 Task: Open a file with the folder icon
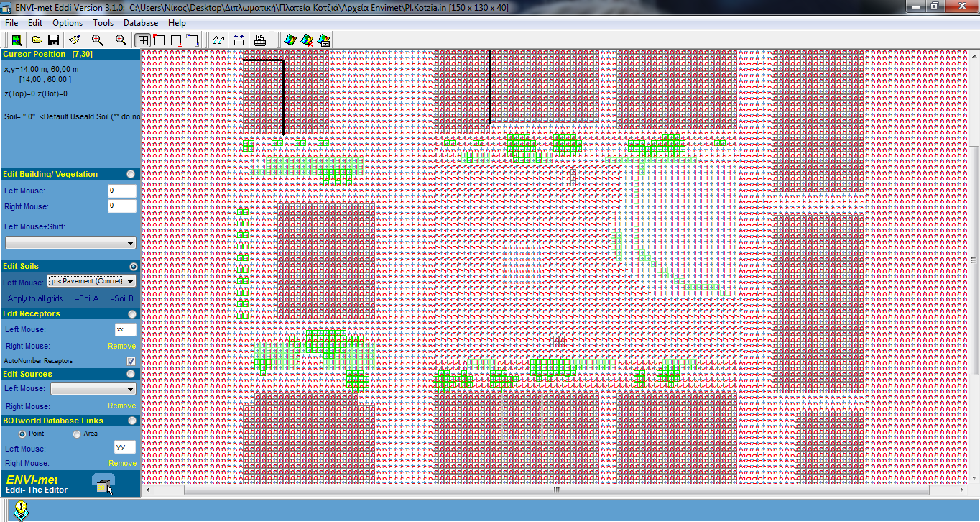tap(37, 40)
